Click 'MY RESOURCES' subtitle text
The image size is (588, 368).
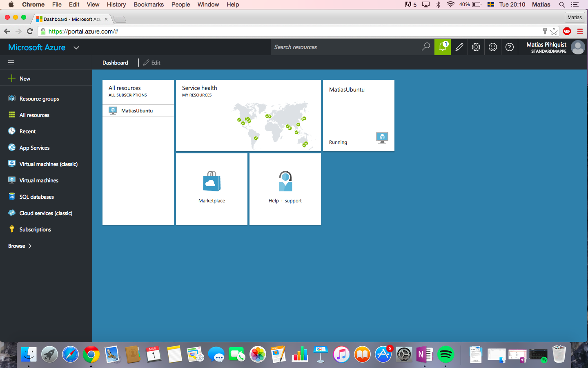(197, 95)
